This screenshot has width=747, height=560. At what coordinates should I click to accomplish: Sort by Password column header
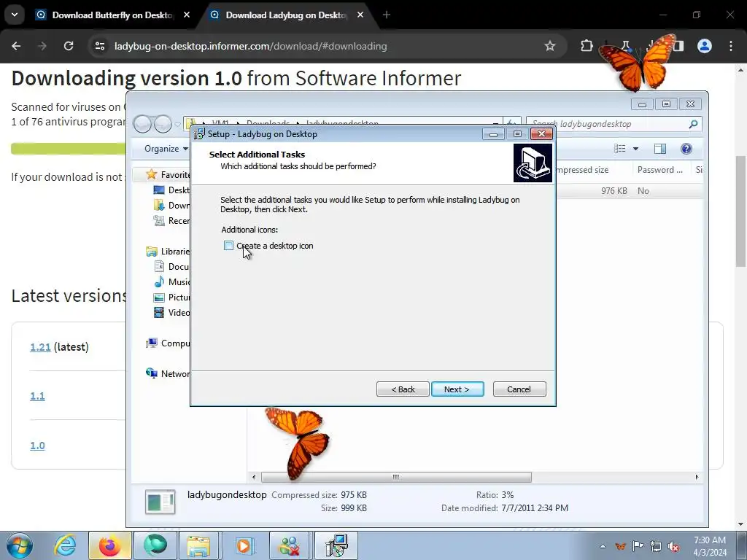click(659, 169)
